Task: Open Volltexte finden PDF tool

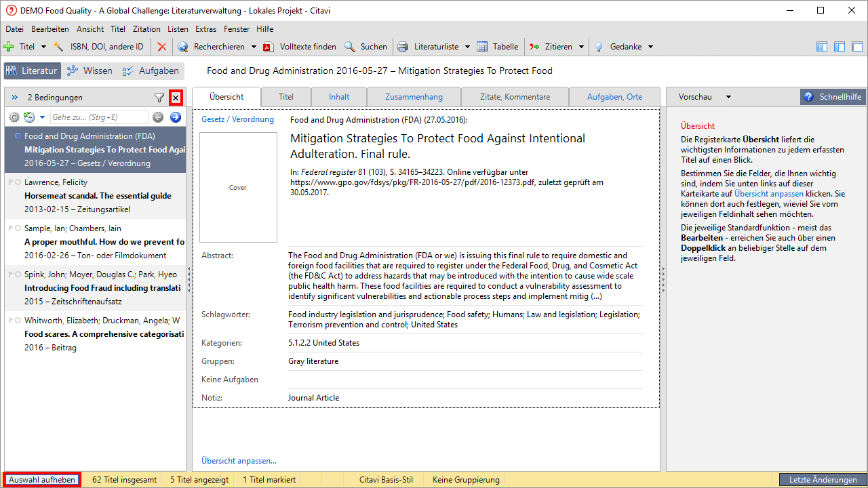Action: tap(300, 47)
